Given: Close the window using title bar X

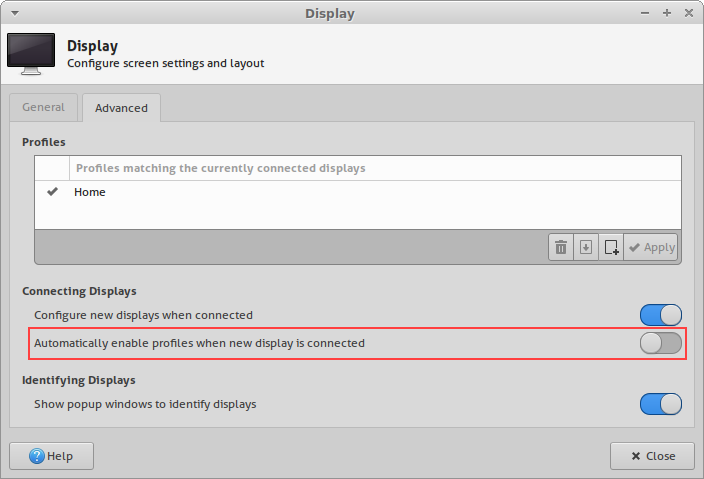Looking at the screenshot, I should tap(687, 14).
